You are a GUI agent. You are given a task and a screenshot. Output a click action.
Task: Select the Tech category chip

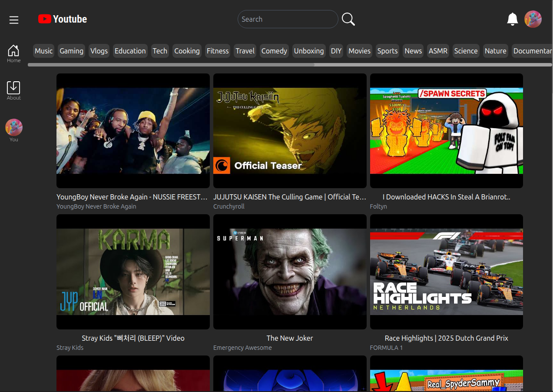160,51
